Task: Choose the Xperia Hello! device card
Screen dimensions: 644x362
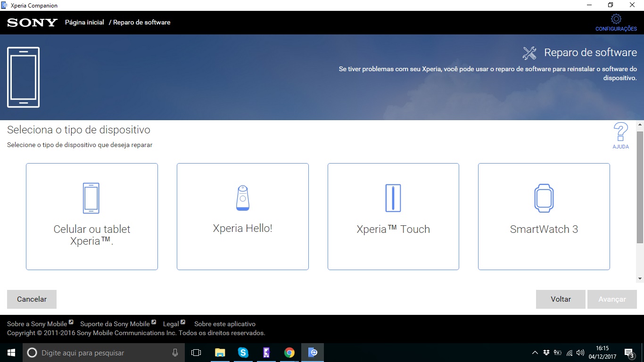Action: point(243,217)
